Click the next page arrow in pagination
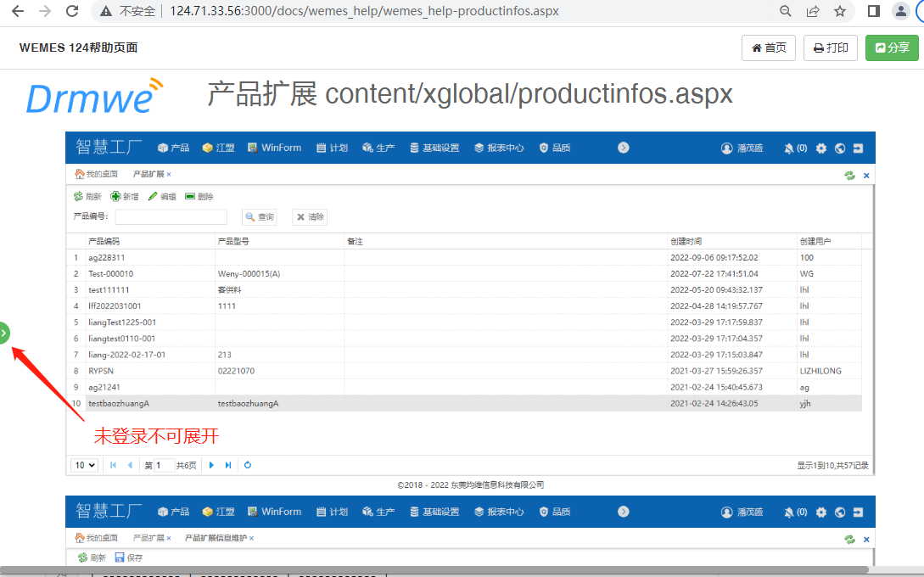This screenshot has width=924, height=577. 211,465
